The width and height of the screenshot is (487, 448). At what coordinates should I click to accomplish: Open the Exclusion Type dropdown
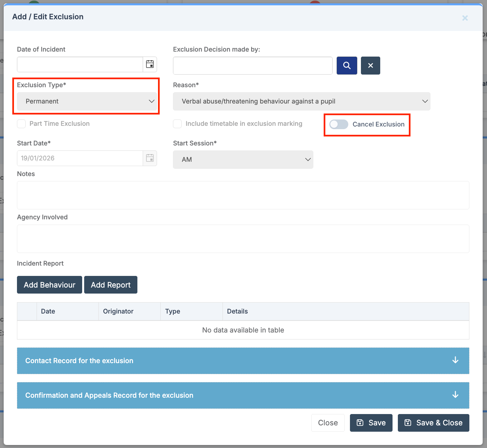pyautogui.click(x=87, y=101)
